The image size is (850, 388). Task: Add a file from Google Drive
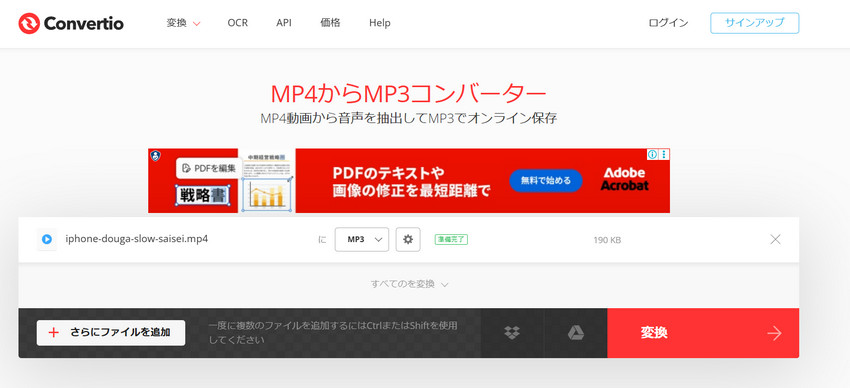(x=576, y=333)
